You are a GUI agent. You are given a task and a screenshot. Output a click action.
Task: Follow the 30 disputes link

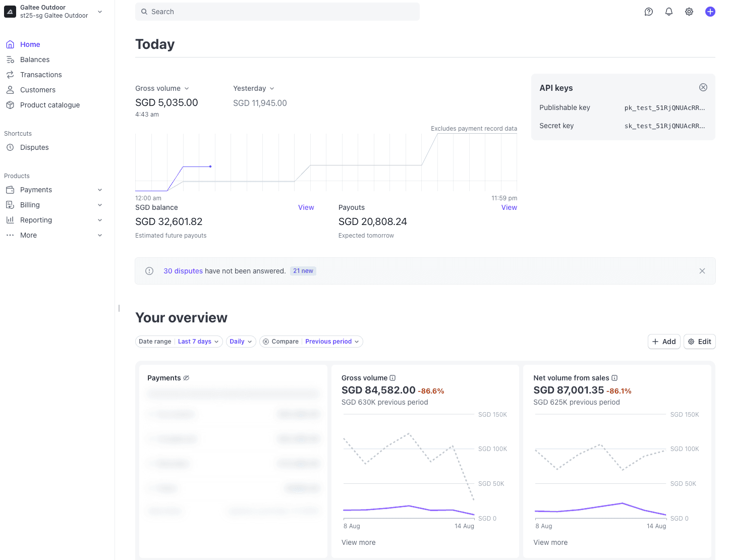click(x=183, y=271)
